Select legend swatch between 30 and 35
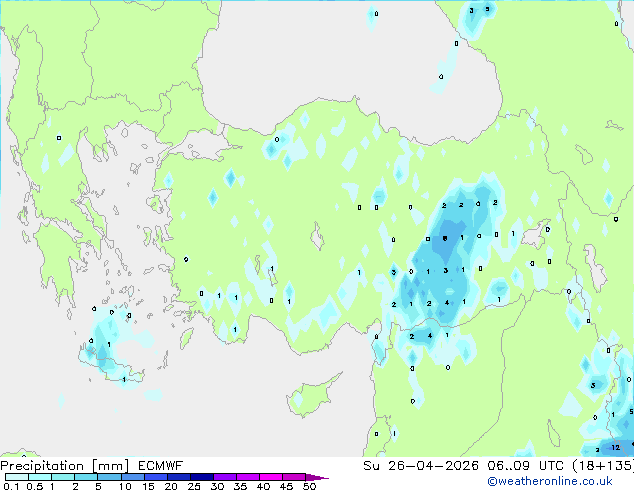Screen dimensions: 634x490 point(224,477)
